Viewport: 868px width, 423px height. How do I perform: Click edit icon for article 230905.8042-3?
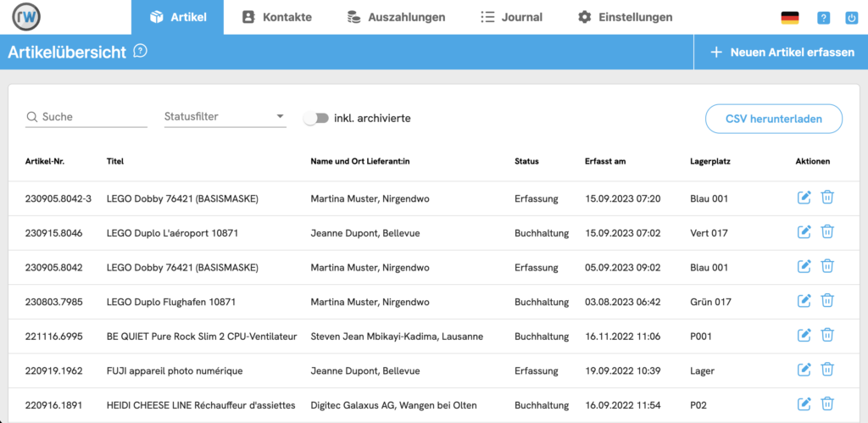pyautogui.click(x=804, y=198)
